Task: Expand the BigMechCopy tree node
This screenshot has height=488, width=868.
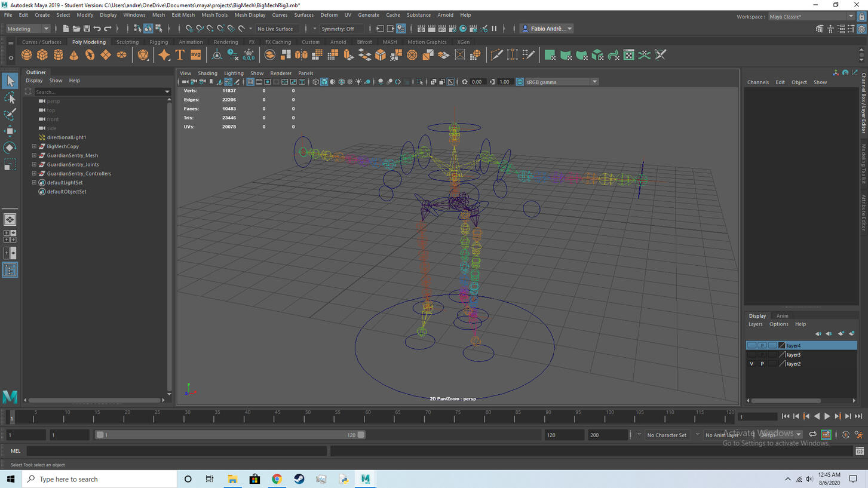Action: click(x=34, y=146)
